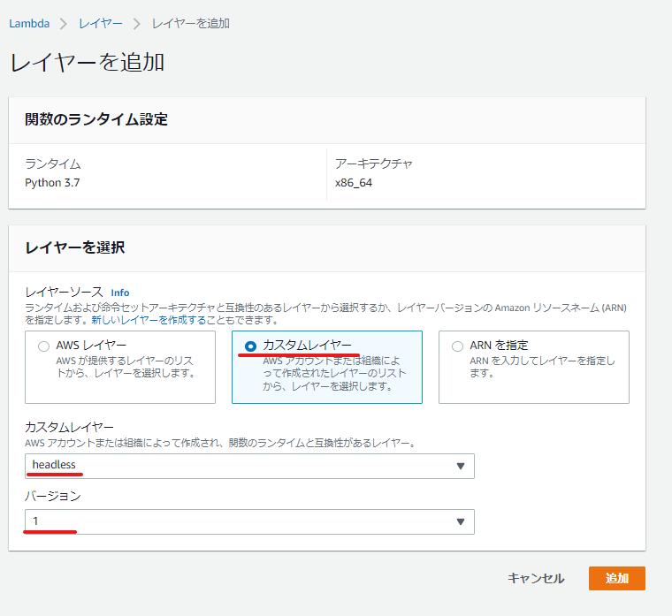
Task: Click the キャンセル button
Action: coord(536,578)
